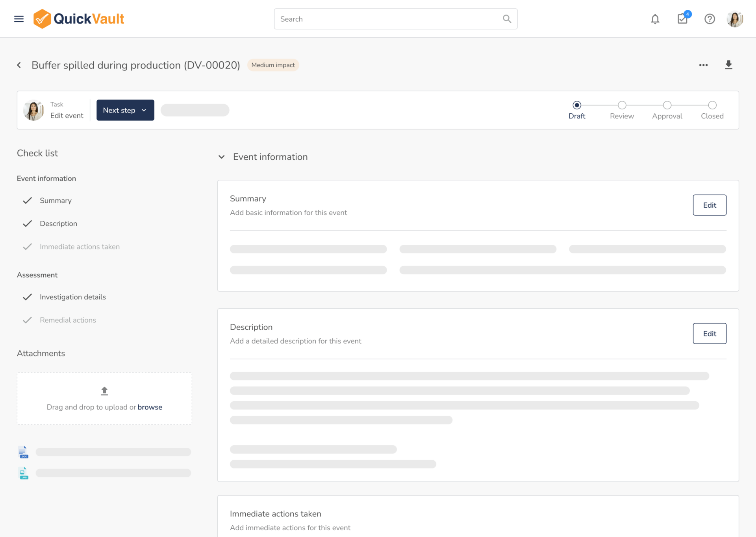Click Edit button for Summary card
Screen dimensions: 756x537
pyautogui.click(x=709, y=205)
